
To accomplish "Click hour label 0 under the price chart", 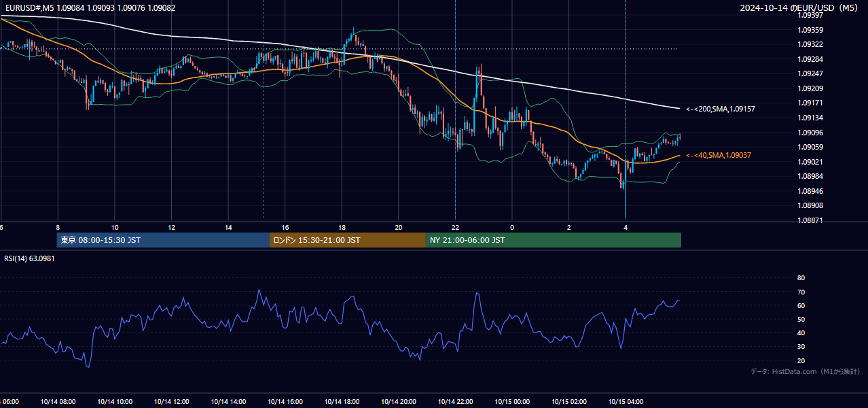I will point(512,227).
